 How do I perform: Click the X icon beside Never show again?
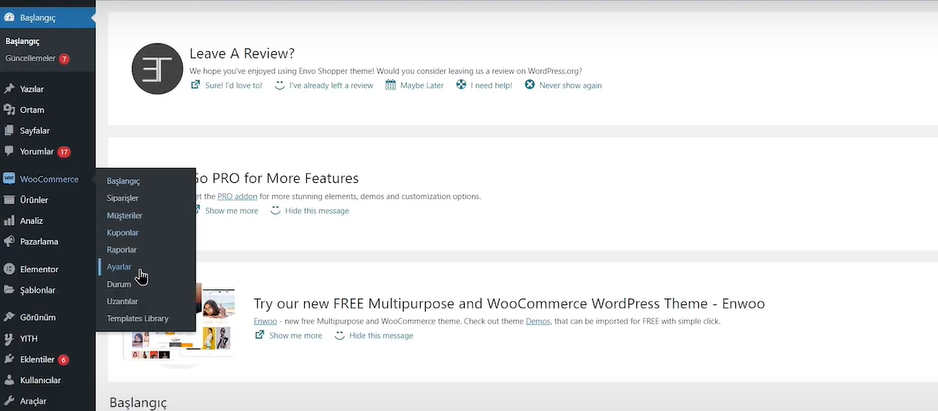pos(529,85)
